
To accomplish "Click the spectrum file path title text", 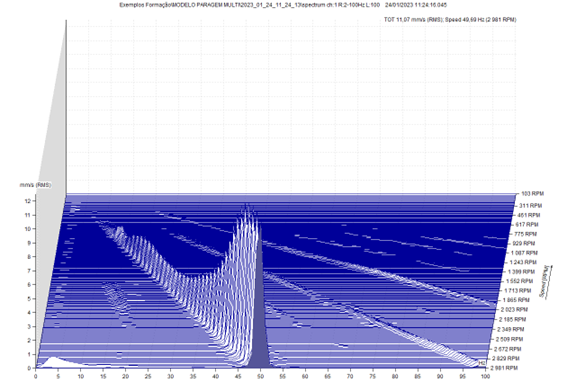I will tap(250, 5).
